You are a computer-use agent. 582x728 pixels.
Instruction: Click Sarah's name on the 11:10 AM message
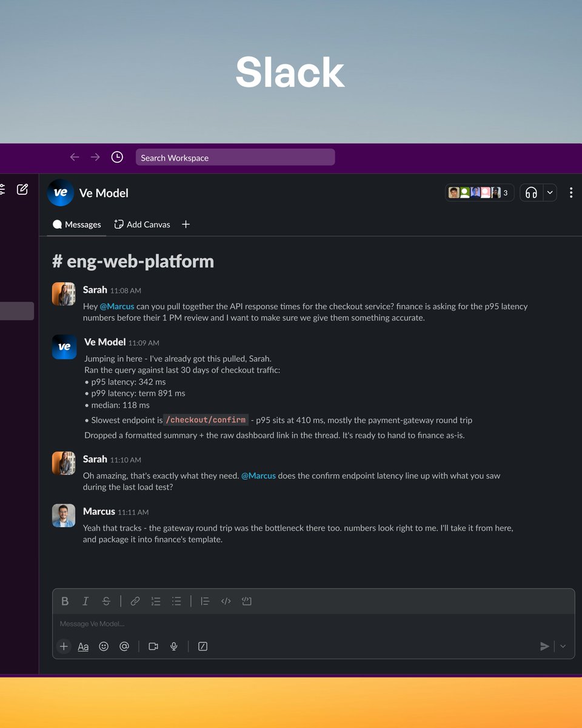click(x=95, y=459)
